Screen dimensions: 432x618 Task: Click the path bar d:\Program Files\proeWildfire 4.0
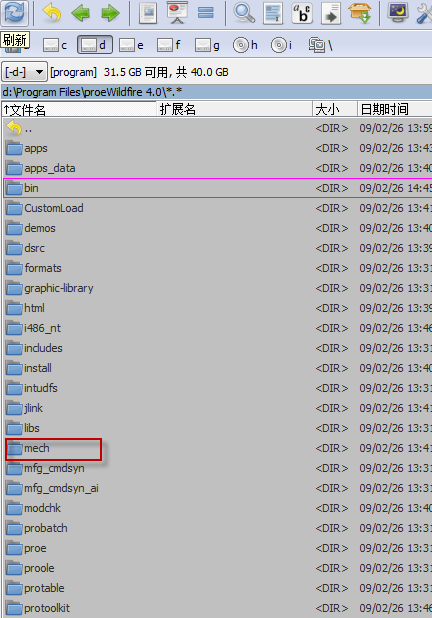coord(217,92)
